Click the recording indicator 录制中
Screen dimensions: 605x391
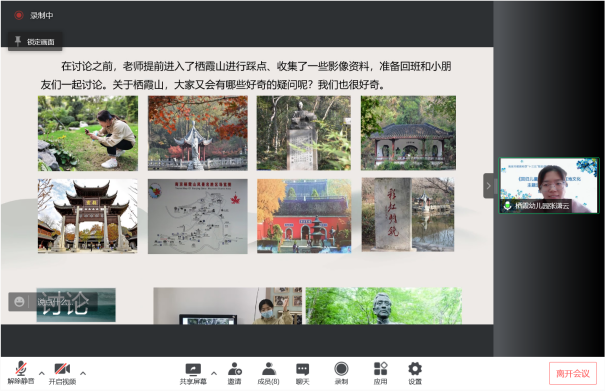tap(34, 15)
